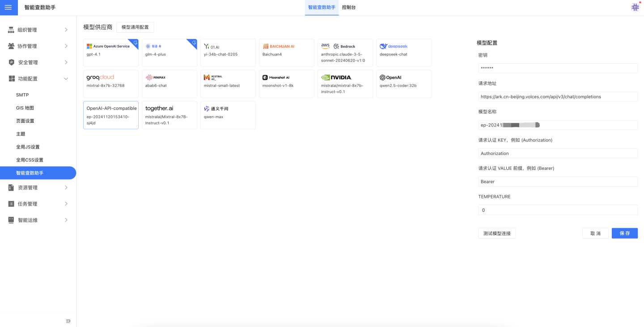Expand the 组织管理 sidebar menu
Viewport: 644px width, 327px height.
click(x=38, y=30)
